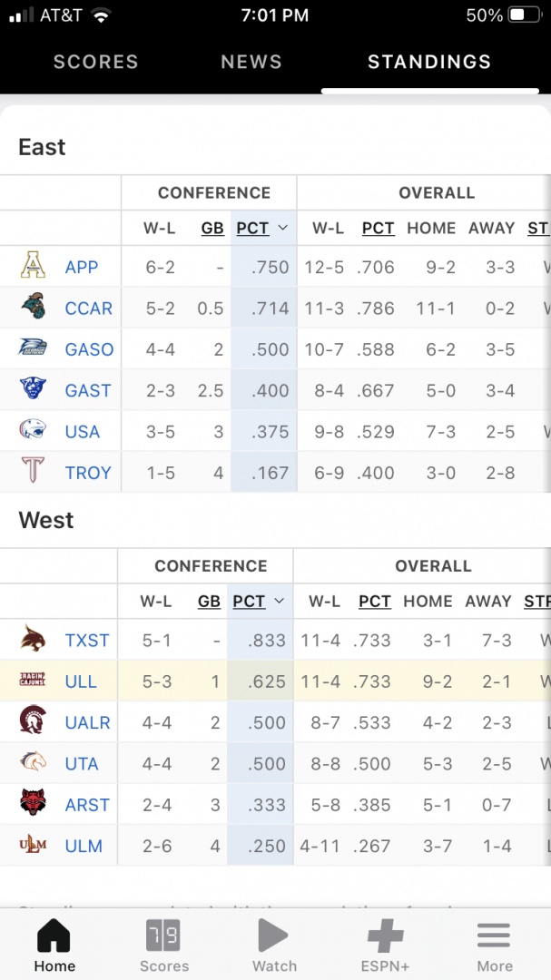
Task: Open the Watch play icon
Action: click(x=274, y=936)
